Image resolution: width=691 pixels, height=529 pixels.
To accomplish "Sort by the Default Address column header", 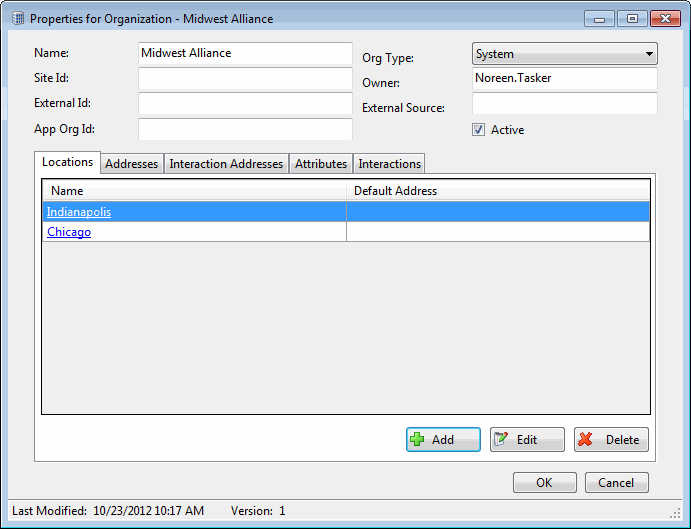I will click(x=498, y=191).
